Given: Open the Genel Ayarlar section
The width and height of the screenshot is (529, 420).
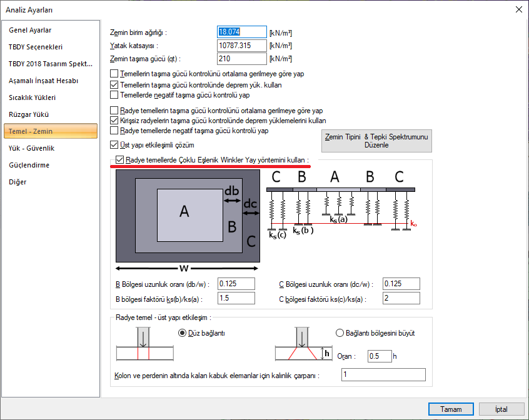Looking at the screenshot, I should 51,31.
